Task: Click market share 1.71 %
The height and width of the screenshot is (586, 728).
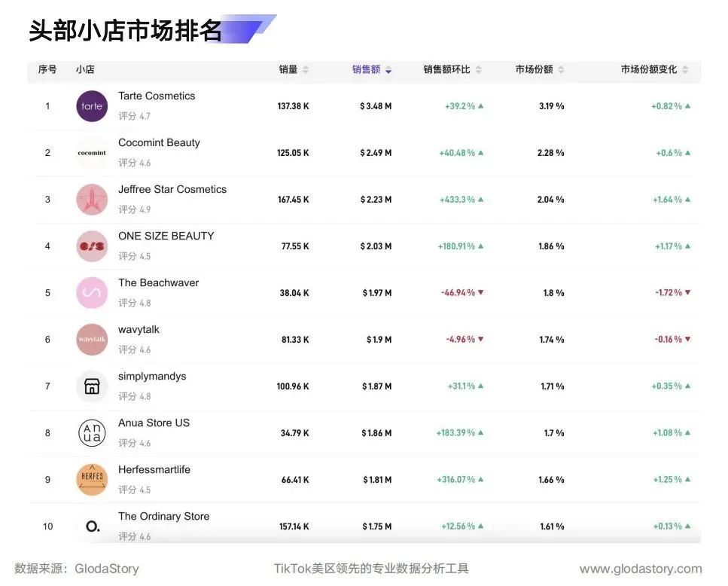Action: click(x=553, y=386)
